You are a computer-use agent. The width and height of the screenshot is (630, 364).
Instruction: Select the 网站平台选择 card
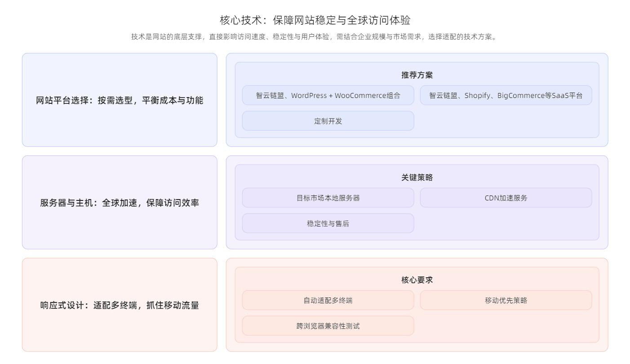(120, 100)
